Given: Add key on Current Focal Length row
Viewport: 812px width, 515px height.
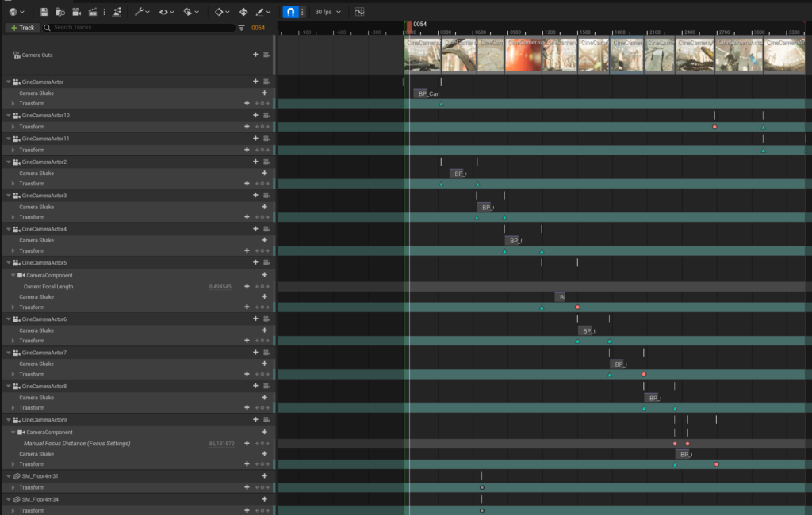Looking at the screenshot, I should (x=247, y=286).
